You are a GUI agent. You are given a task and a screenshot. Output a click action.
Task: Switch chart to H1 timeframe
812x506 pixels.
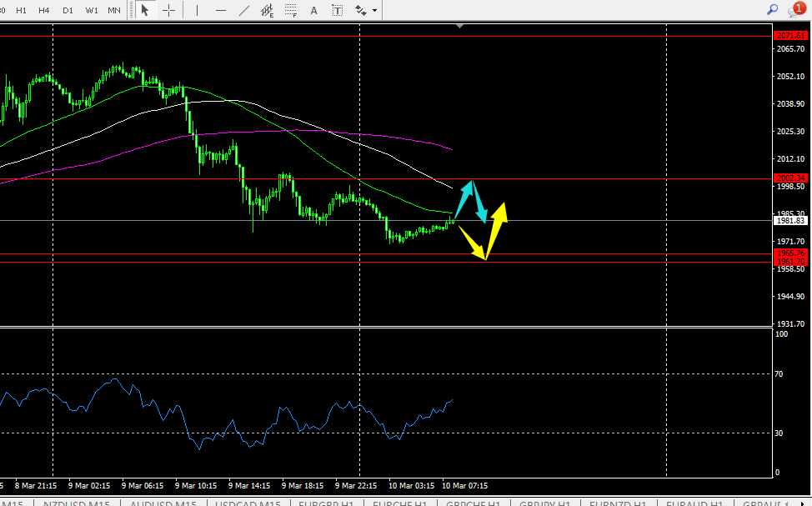(22, 10)
